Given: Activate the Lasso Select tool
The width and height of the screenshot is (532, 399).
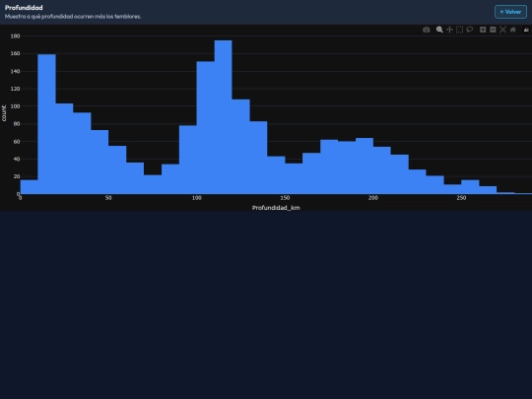Looking at the screenshot, I should tap(470, 30).
